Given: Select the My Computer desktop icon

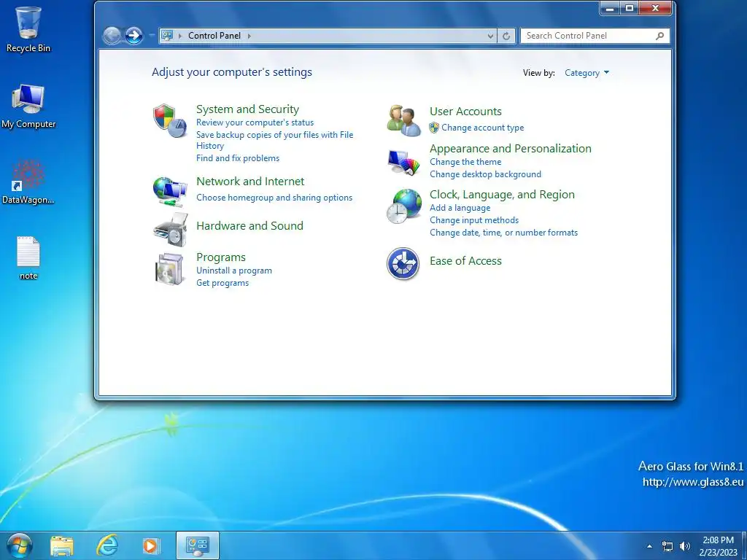Looking at the screenshot, I should [x=28, y=106].
